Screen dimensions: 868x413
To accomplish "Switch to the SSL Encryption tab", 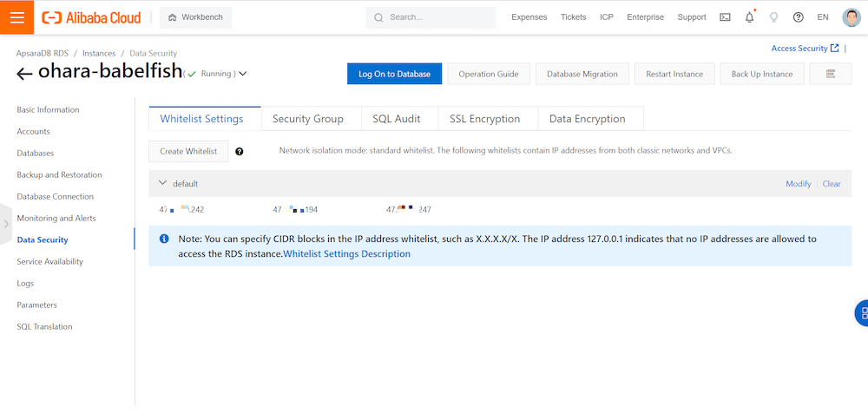I will 484,119.
